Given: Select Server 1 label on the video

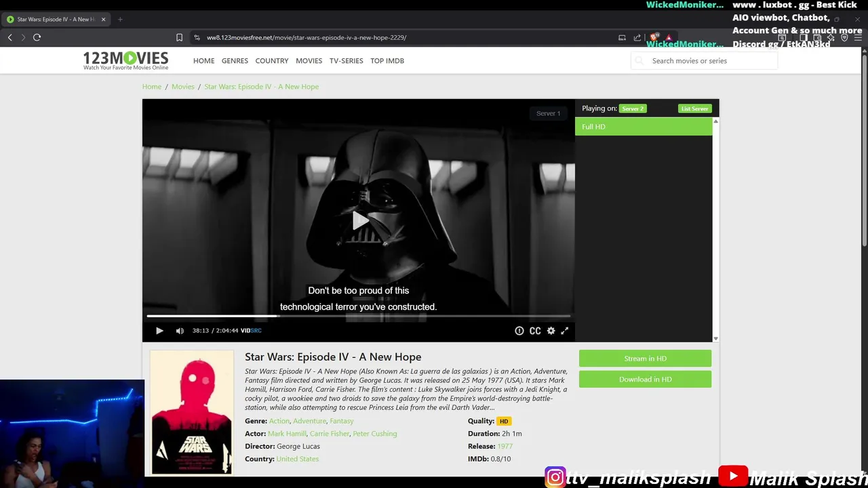Looking at the screenshot, I should pos(548,113).
